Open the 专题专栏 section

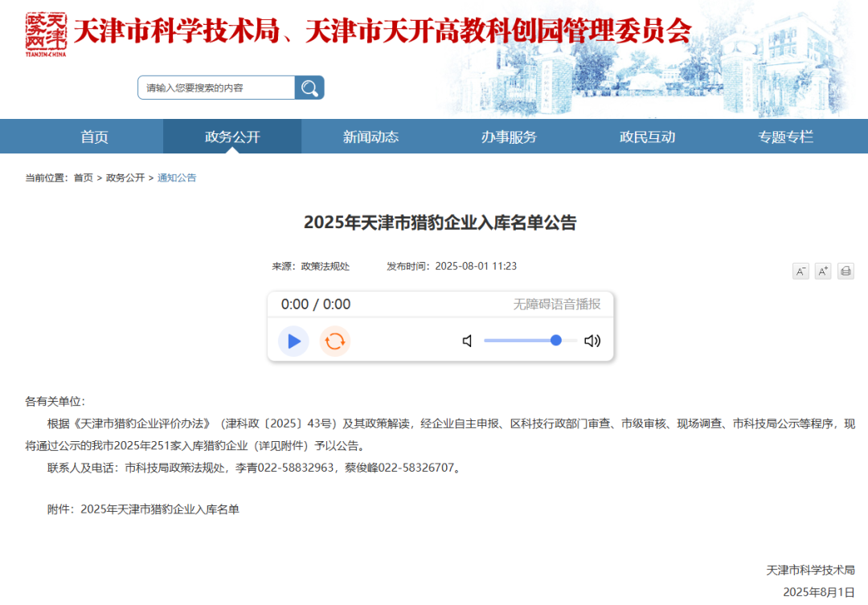click(784, 137)
